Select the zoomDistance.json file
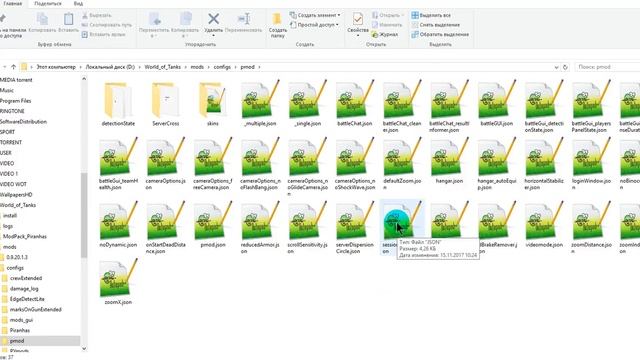640x360 pixels. click(x=591, y=228)
